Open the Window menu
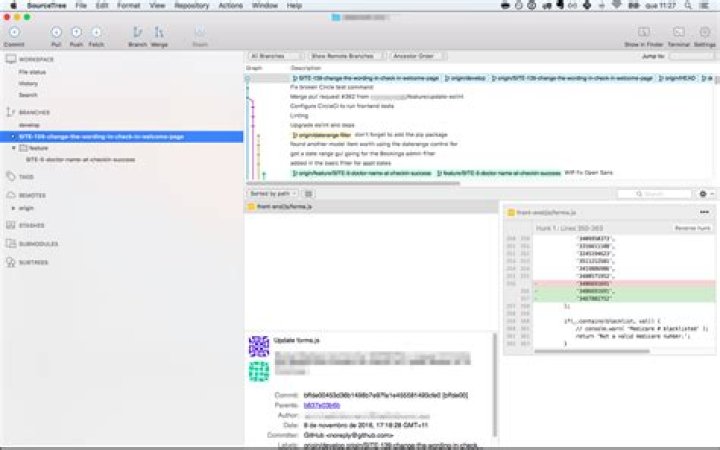720x450 pixels. (265, 6)
